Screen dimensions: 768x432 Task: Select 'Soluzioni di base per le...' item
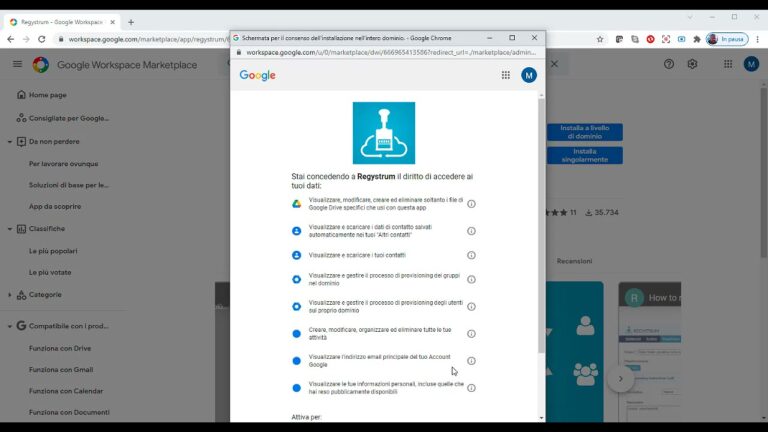click(69, 185)
